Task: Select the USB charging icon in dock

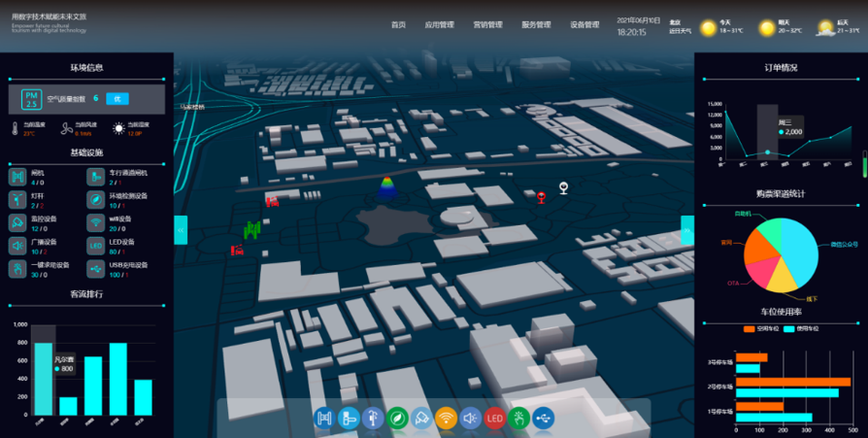Action: point(544,418)
